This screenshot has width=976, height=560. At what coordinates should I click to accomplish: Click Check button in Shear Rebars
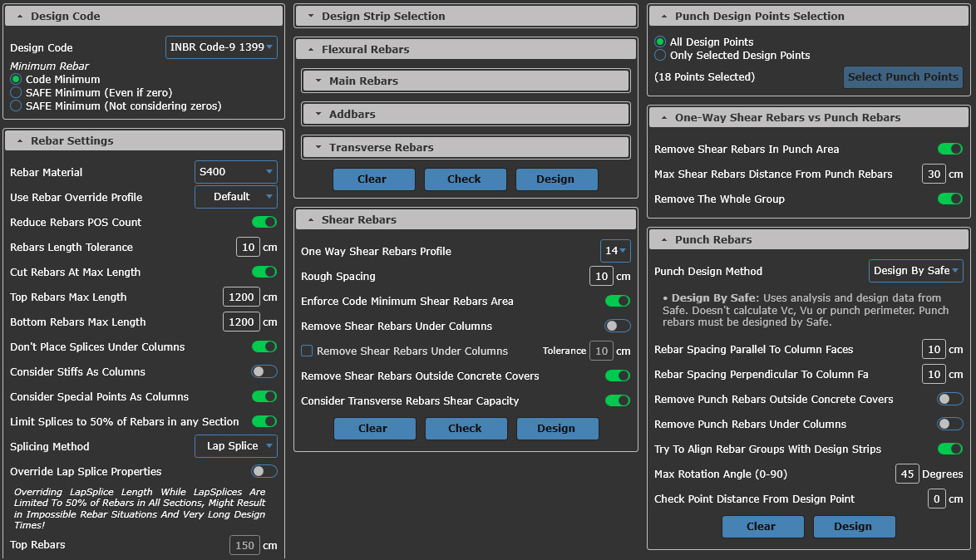tap(465, 429)
